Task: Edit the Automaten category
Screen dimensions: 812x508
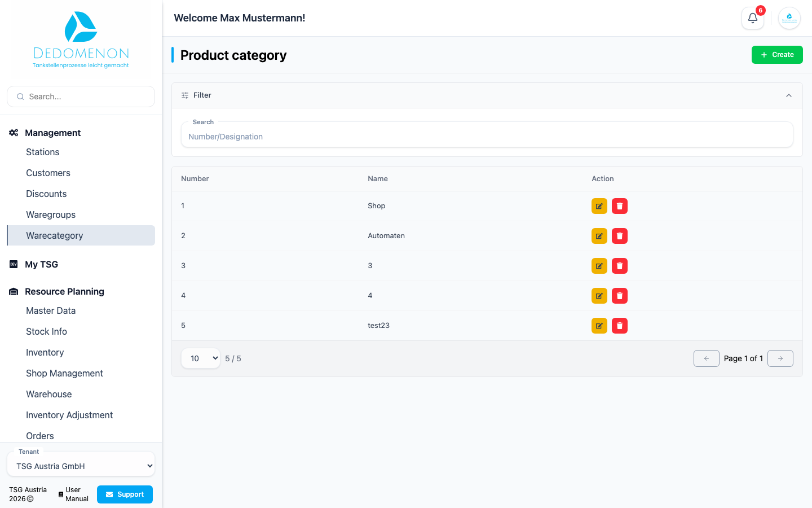Action: [x=599, y=236]
